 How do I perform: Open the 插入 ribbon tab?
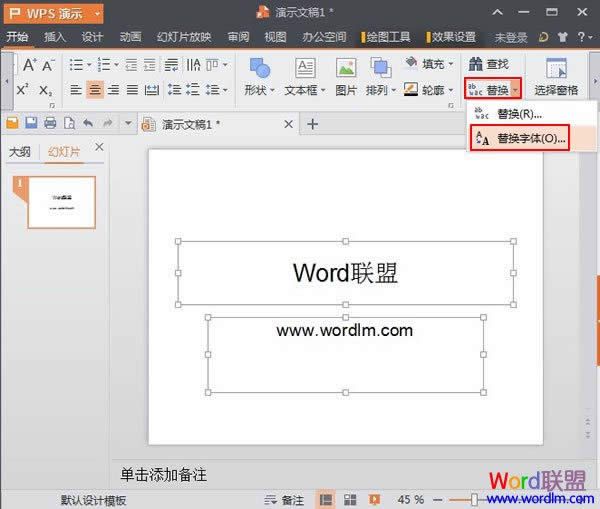(x=55, y=37)
